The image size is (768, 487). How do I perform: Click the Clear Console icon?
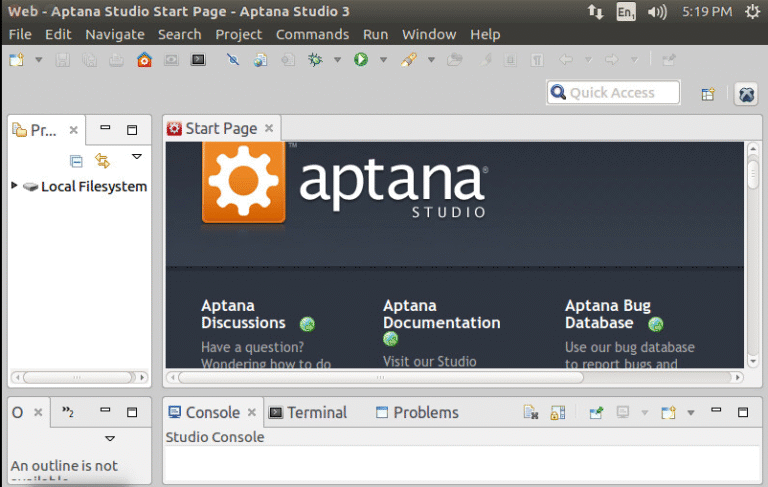pyautogui.click(x=532, y=413)
